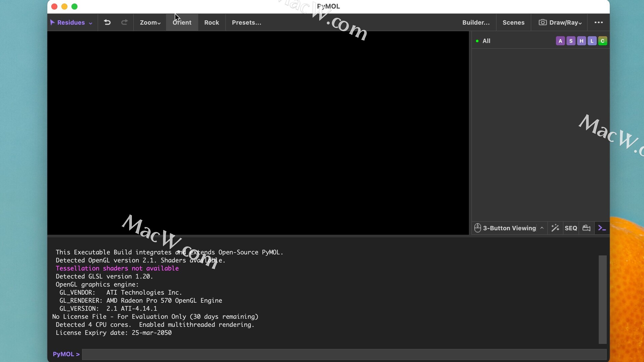Click the 'No License File - For Evaluation Only' line
The image size is (644, 362).
[x=155, y=317]
